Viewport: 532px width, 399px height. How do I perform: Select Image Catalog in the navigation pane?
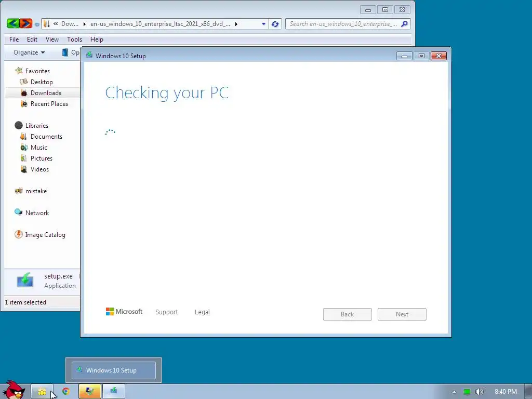(45, 234)
